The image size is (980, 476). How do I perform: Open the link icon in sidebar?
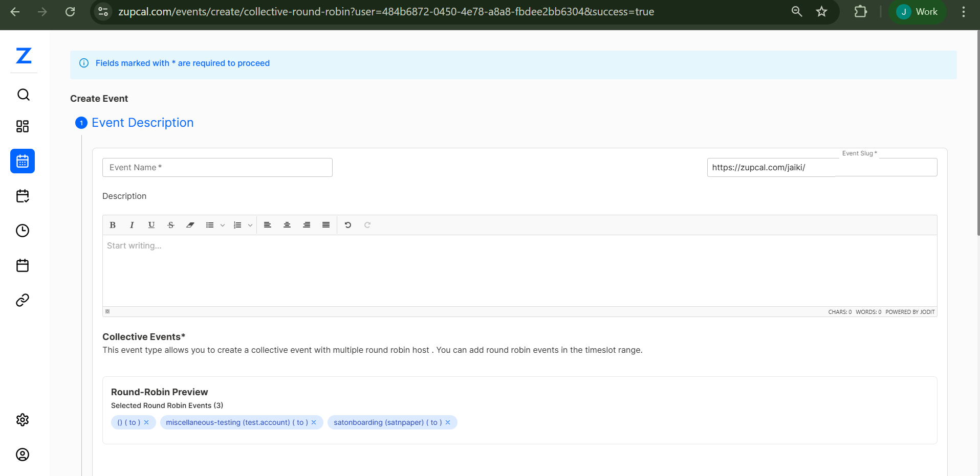(23, 300)
